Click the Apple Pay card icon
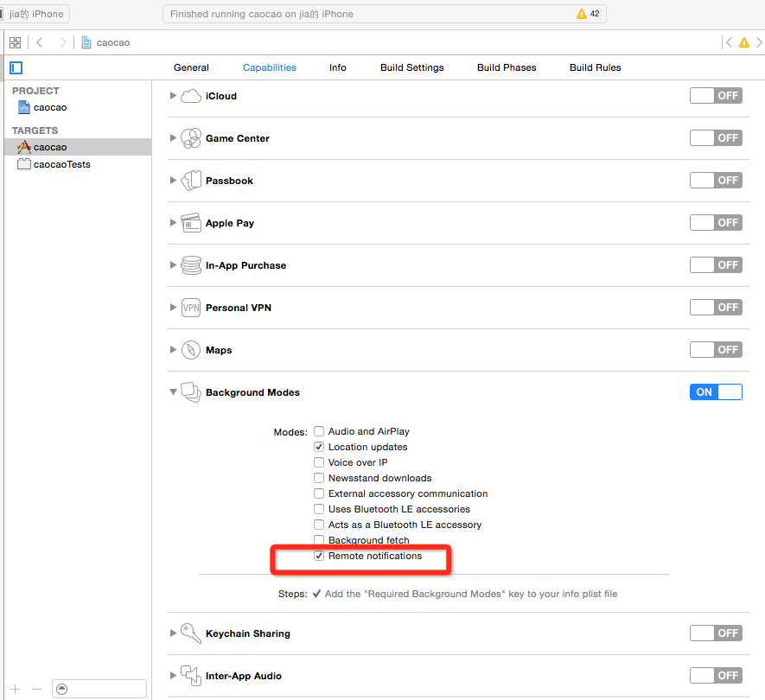Viewport: 765px width, 700px height. pyautogui.click(x=191, y=223)
